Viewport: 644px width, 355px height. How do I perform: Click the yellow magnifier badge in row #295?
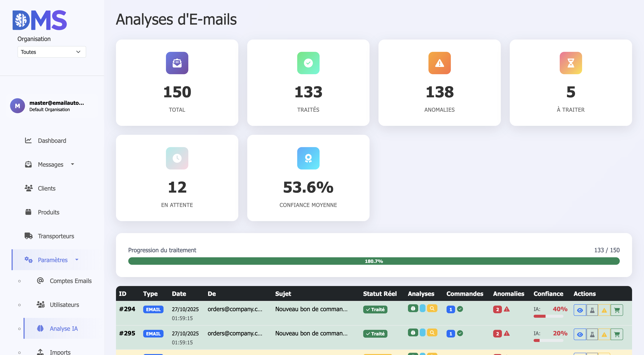coord(432,332)
